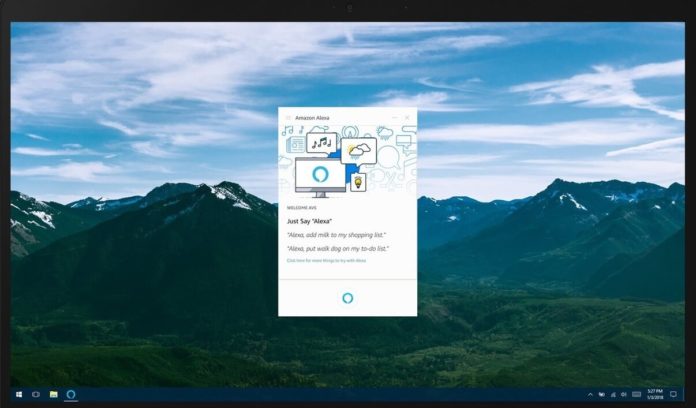Image resolution: width=696 pixels, height=408 pixels.
Task: Open the Action Center notifications
Action: [x=673, y=394]
